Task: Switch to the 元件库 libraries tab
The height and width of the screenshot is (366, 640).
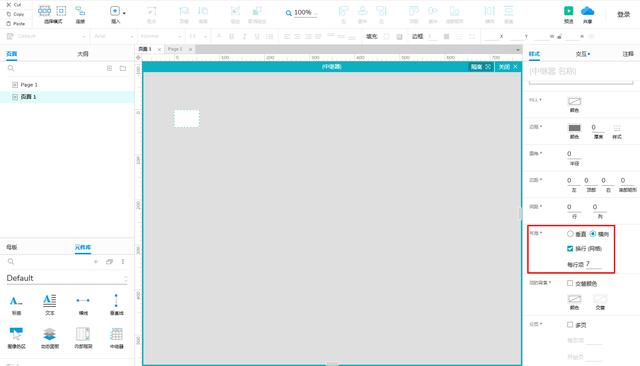Action: click(x=83, y=247)
